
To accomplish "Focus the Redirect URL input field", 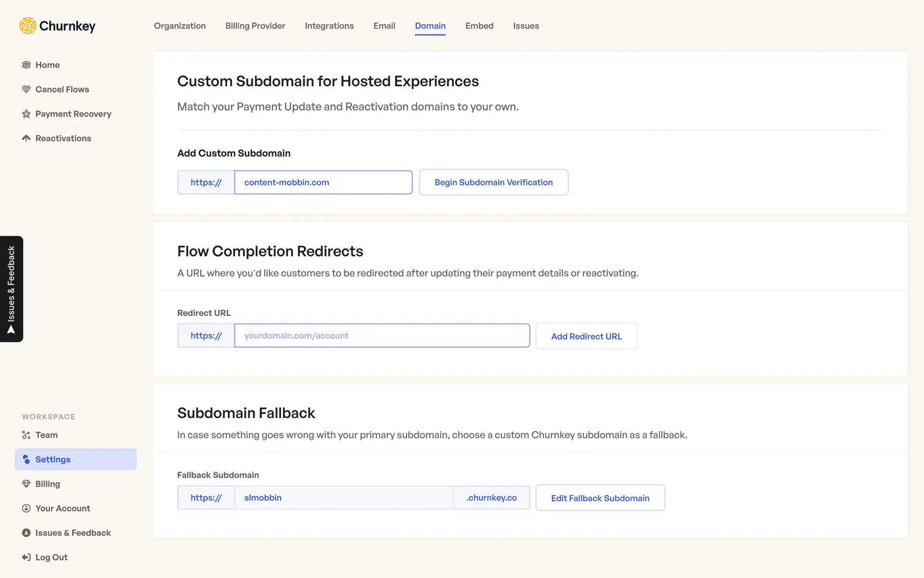I will (382, 336).
